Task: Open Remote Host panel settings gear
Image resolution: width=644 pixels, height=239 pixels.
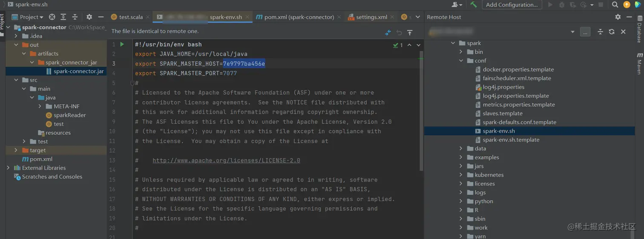Action: (x=618, y=17)
